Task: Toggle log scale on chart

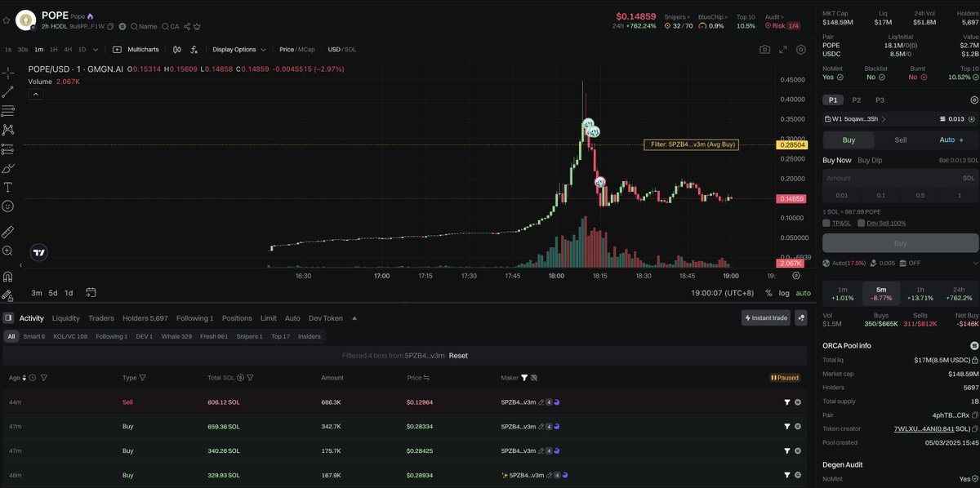Action: pos(784,293)
